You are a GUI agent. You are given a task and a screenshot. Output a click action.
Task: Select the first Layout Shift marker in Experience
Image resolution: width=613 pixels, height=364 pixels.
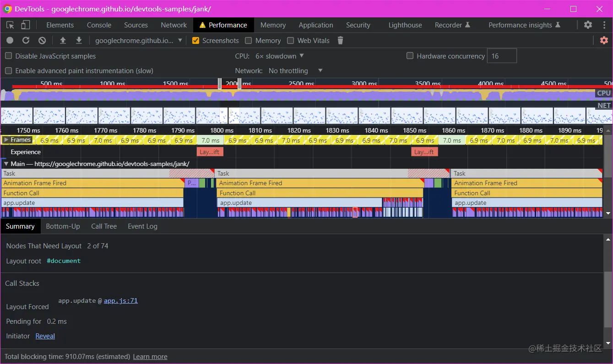click(210, 152)
